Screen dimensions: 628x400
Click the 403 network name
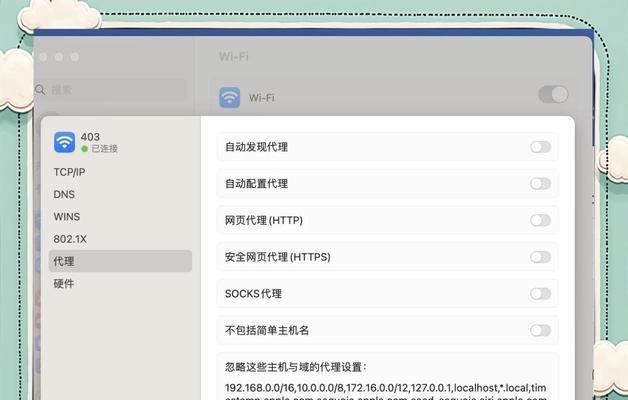coord(90,137)
